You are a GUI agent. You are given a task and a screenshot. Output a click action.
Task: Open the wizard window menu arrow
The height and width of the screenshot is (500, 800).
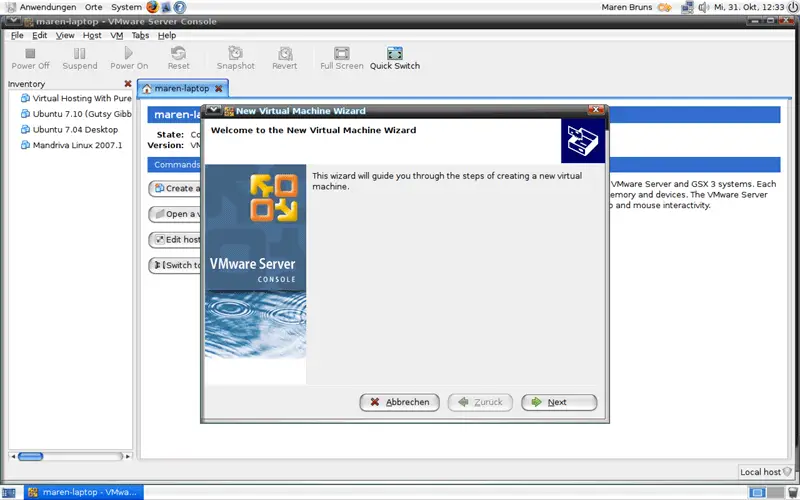tap(213, 111)
